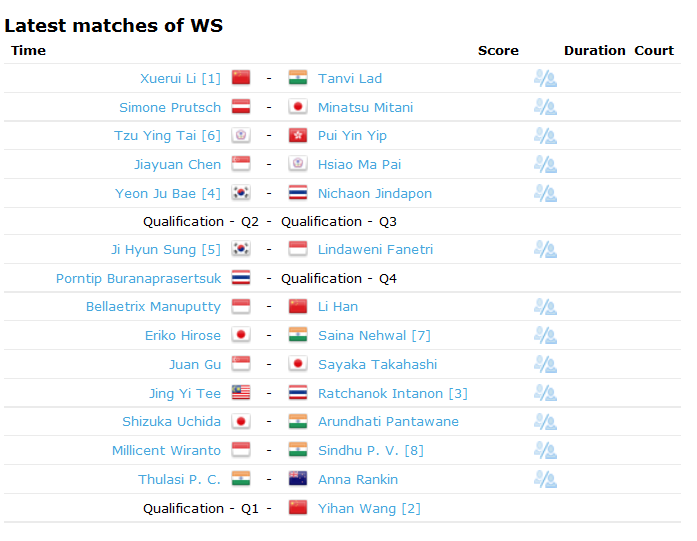Click head-to-head icon for Ji Hyun Sung match
Viewport: 697px width, 541px height.
[545, 249]
